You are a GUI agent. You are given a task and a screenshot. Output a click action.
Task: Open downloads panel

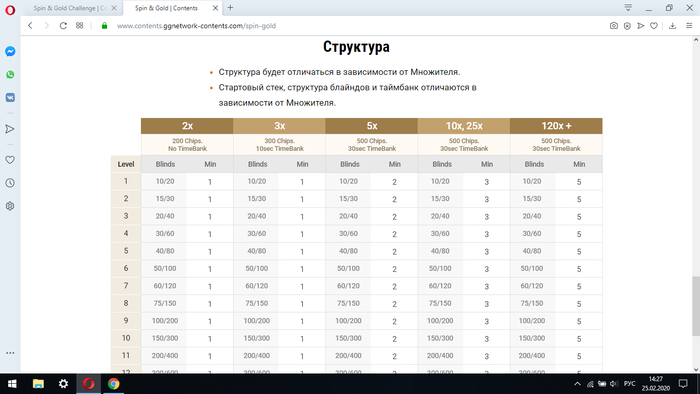click(x=672, y=26)
